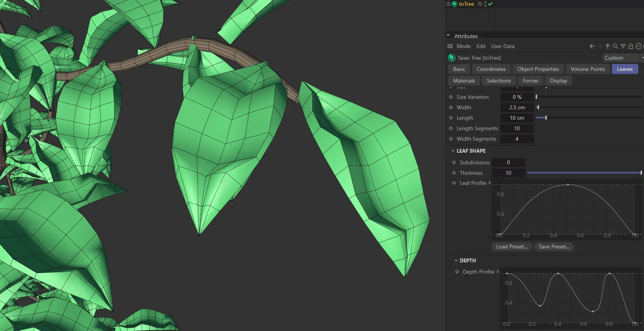Switch to the Object Properties tab

[538, 69]
